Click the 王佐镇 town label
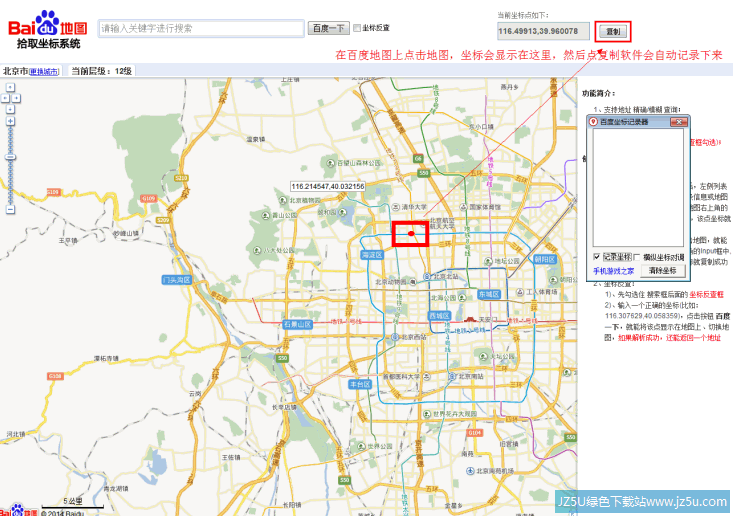 tap(231, 457)
